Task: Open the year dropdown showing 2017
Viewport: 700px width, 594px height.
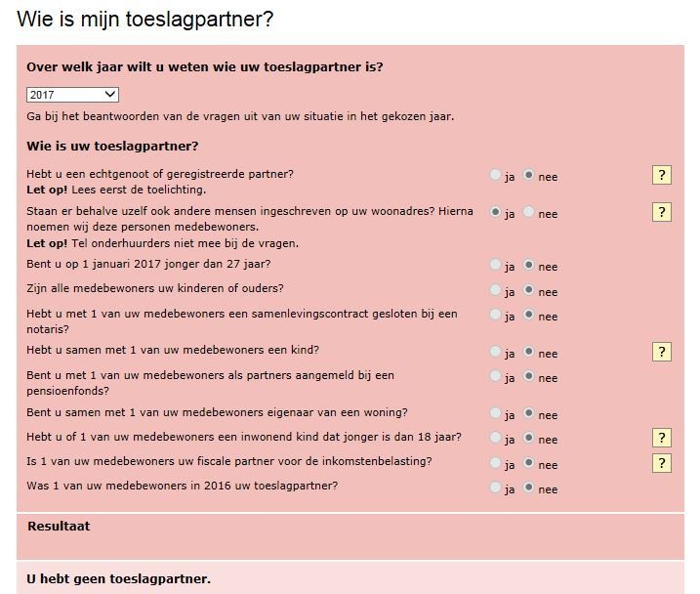Action: point(72,95)
